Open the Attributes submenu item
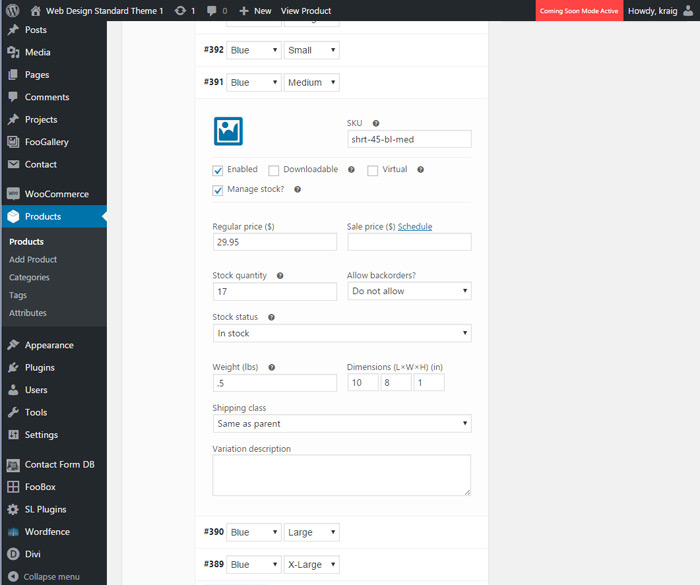This screenshot has height=585, width=700. (28, 313)
